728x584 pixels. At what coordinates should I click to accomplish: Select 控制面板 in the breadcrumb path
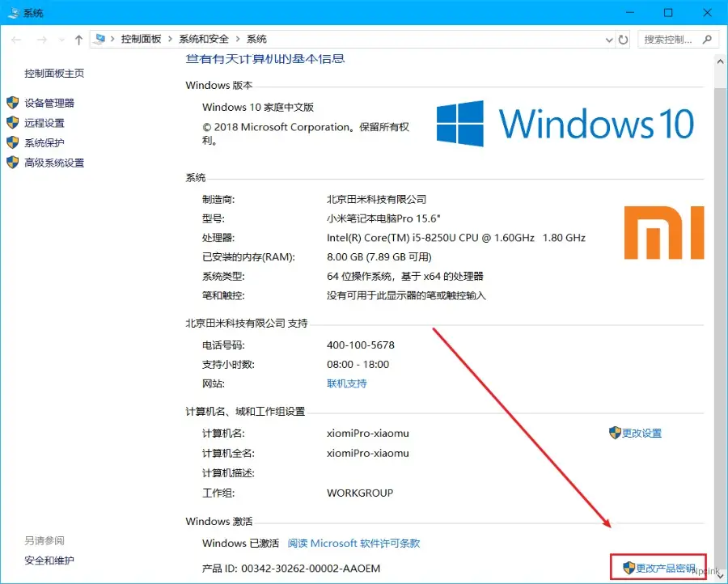coord(141,39)
